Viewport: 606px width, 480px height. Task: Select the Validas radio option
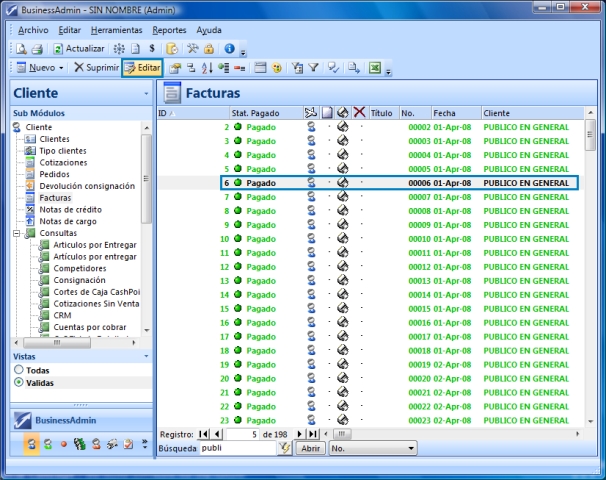pos(18,383)
